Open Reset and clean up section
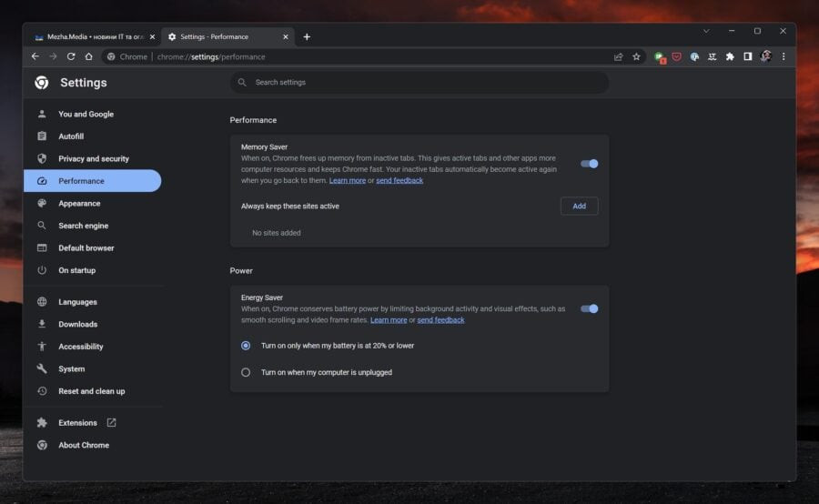Screen dimensions: 819x504 (93, 390)
